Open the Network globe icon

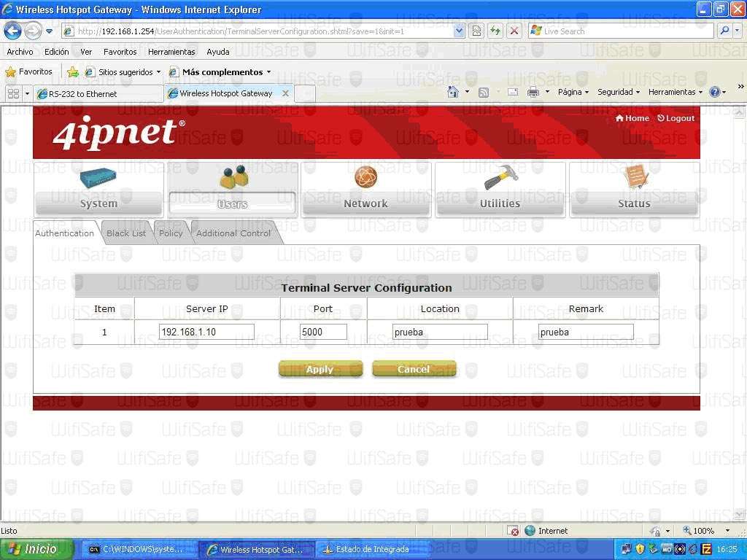pos(365,177)
